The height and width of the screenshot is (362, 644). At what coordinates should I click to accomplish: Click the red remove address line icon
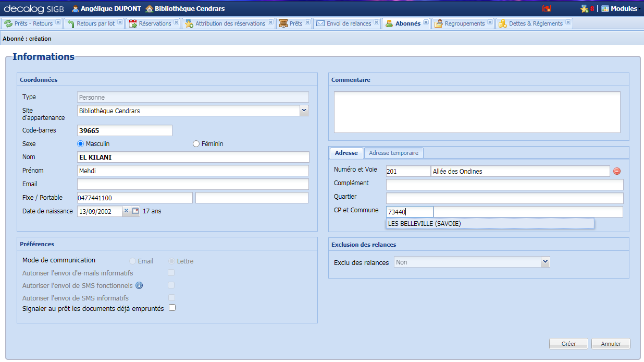[617, 171]
